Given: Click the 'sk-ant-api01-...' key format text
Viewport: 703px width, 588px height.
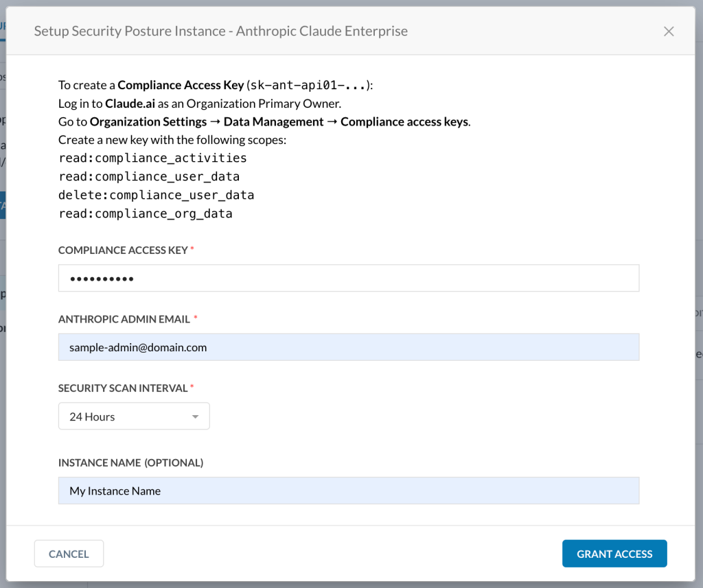Looking at the screenshot, I should pos(308,85).
